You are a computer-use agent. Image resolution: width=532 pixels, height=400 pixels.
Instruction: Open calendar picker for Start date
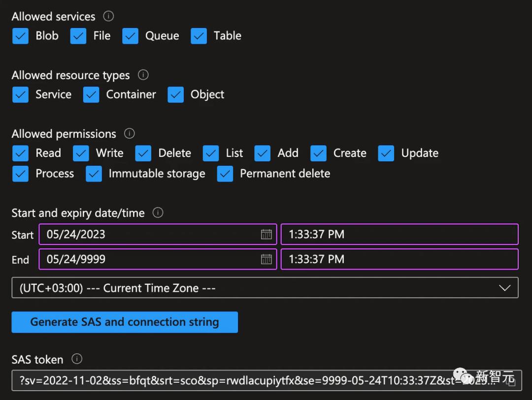(x=266, y=234)
